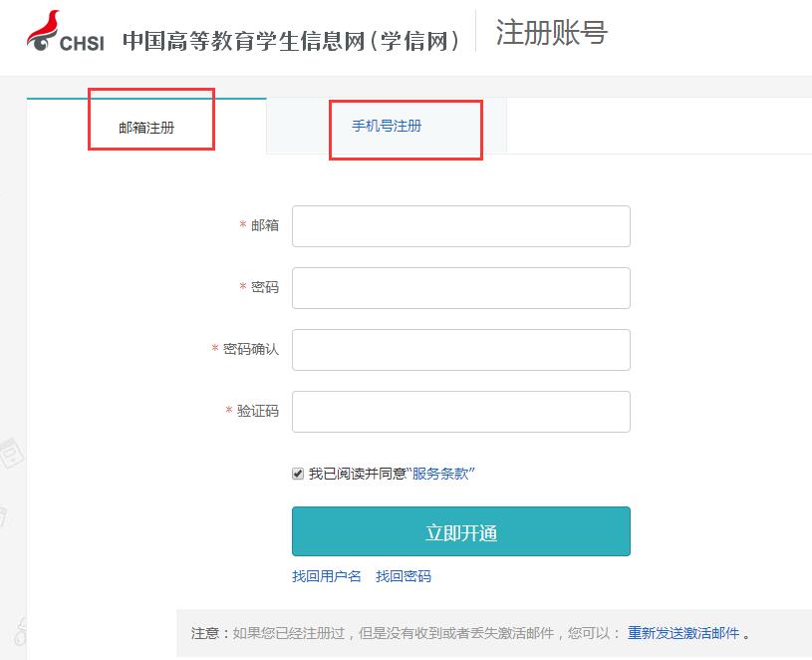Click the 邮箱 input field
The image size is (812, 660).
[x=460, y=225]
